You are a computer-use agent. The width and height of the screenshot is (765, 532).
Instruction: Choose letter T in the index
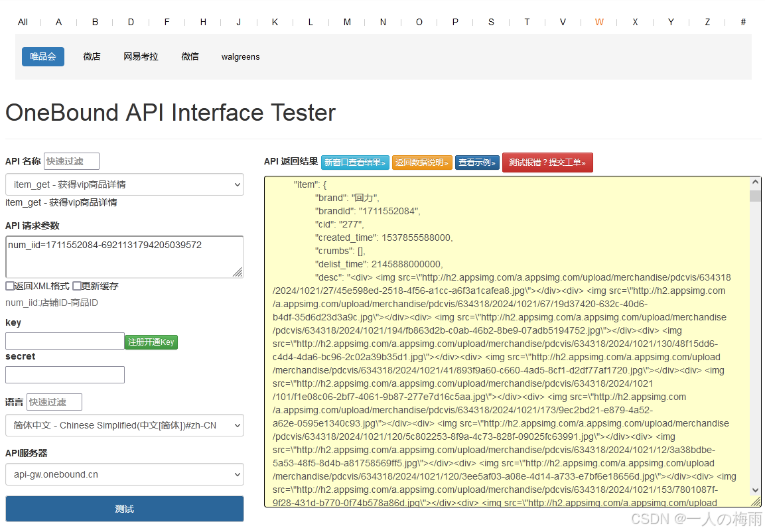coord(527,22)
